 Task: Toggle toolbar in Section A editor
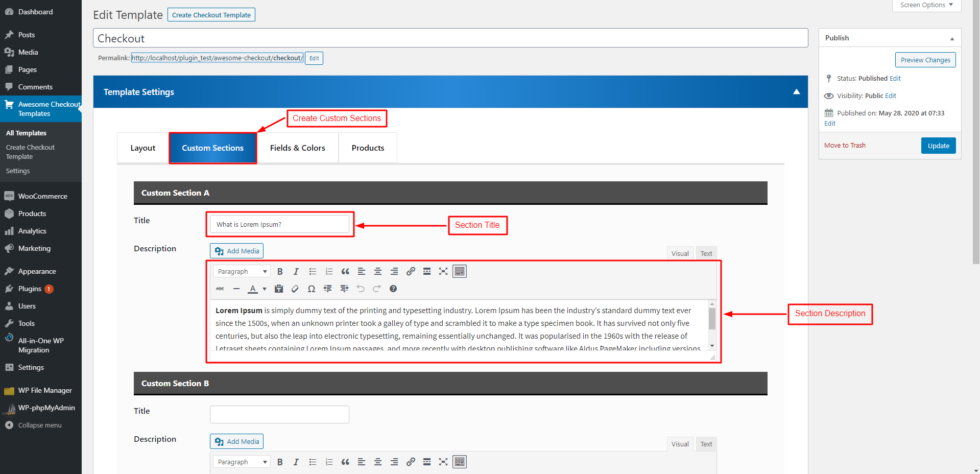460,271
